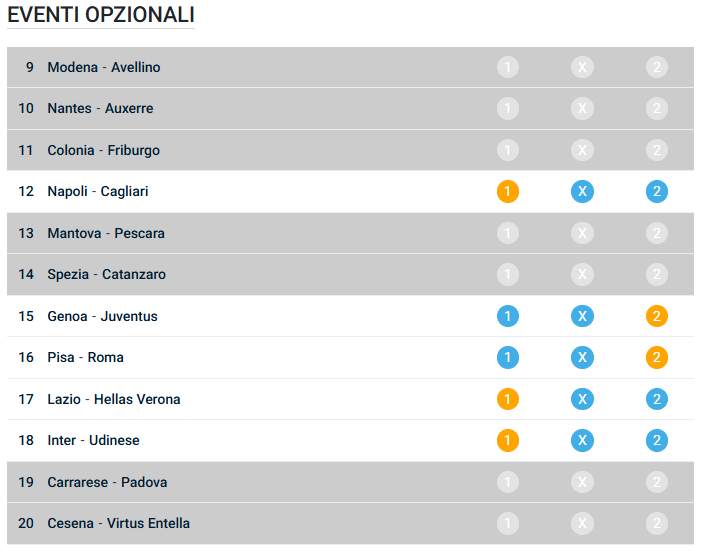Toggle the orange 2 on Pisa - Roma
702x551 pixels.
coord(657,357)
